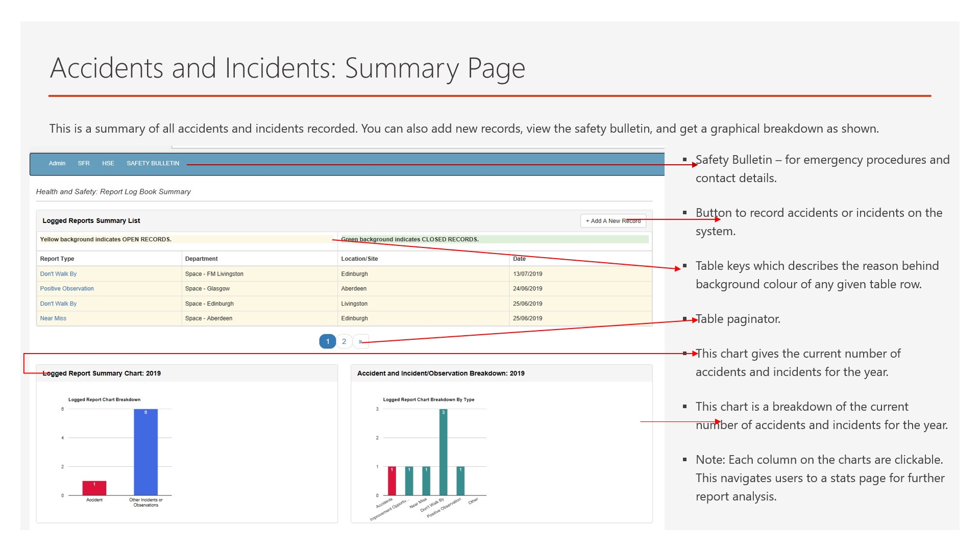The image size is (980, 551).
Task: Go to page 2 of the report table
Action: pyautogui.click(x=344, y=341)
